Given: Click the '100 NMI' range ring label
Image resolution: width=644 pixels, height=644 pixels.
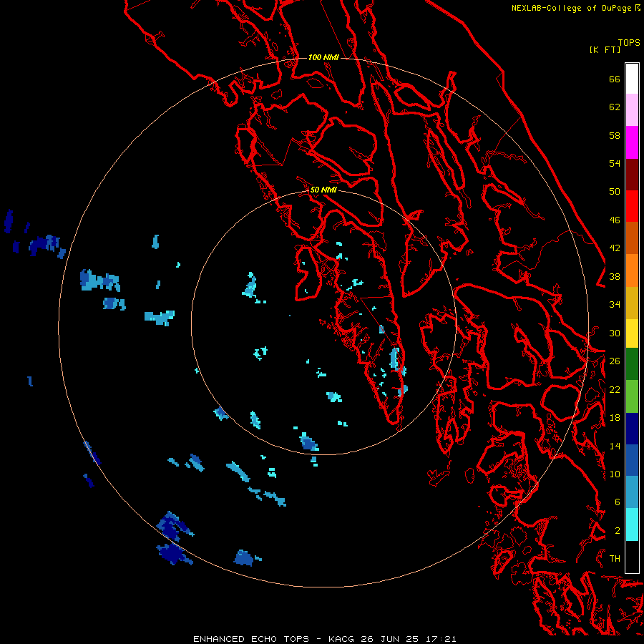Looking at the screenshot, I should pos(323,57).
